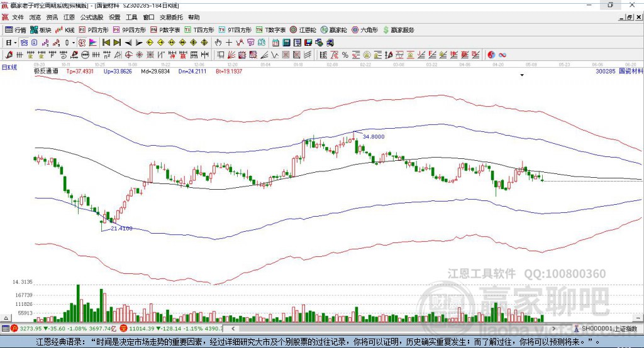Jump to first bar icon

pyautogui.click(x=106, y=43)
